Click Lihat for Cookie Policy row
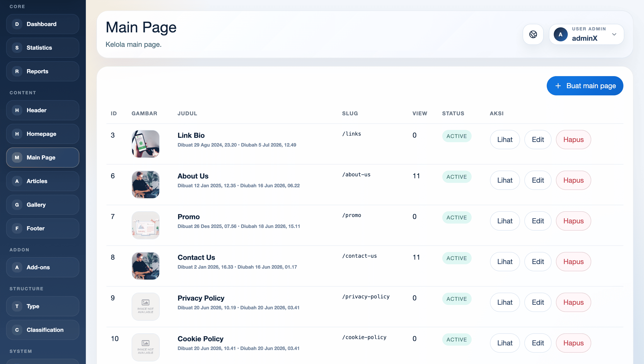Viewport: 644px width, 364px height. (505, 343)
